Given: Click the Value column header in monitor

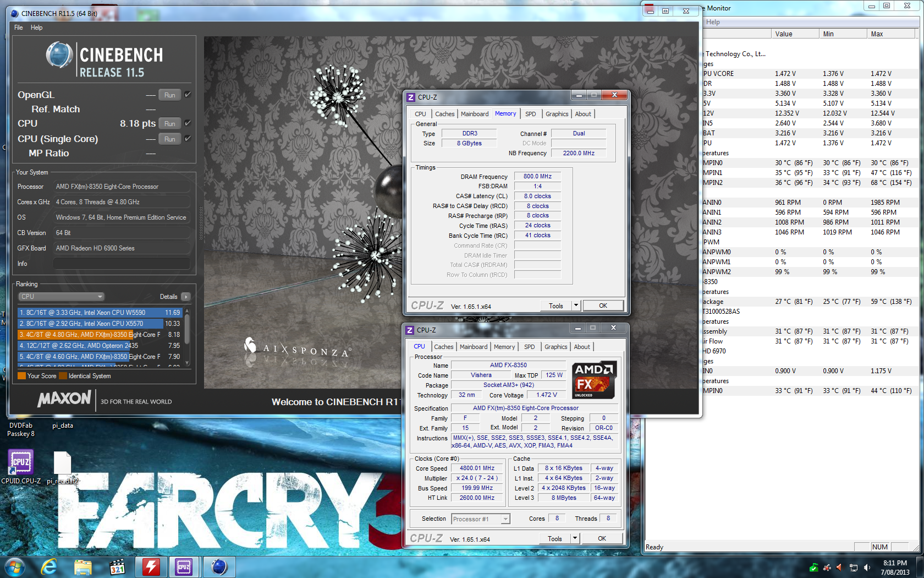Looking at the screenshot, I should pyautogui.click(x=795, y=34).
